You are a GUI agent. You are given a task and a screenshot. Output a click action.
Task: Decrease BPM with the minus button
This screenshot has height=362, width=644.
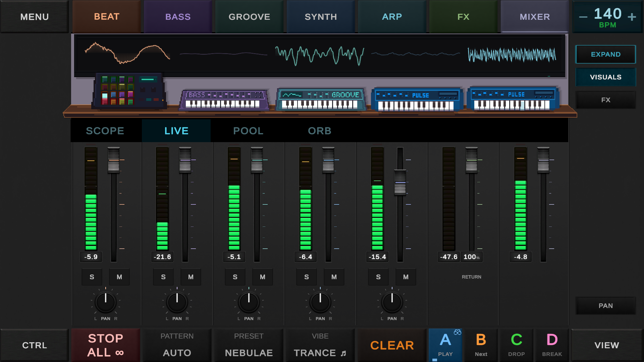point(583,17)
